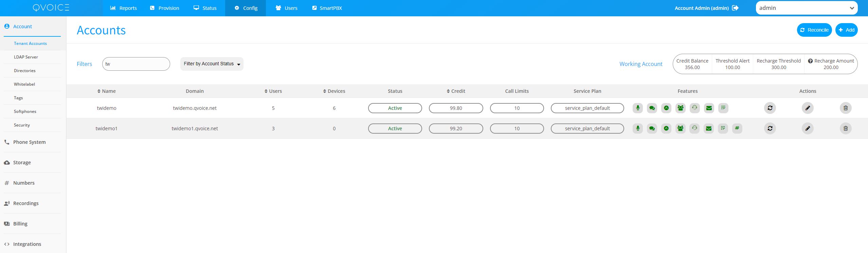Click the microphone feature icon for twidemo1
Viewport: 868px width, 253px height.
coord(638,129)
